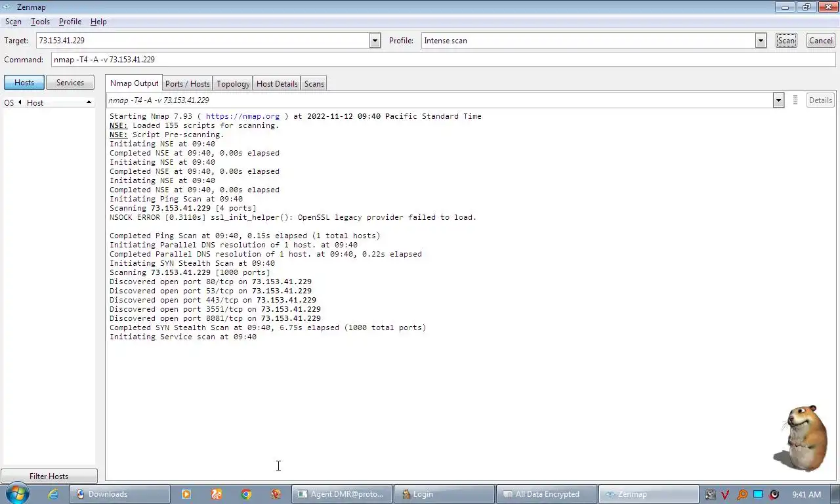Open the media player taskbar icon

[x=186, y=494]
